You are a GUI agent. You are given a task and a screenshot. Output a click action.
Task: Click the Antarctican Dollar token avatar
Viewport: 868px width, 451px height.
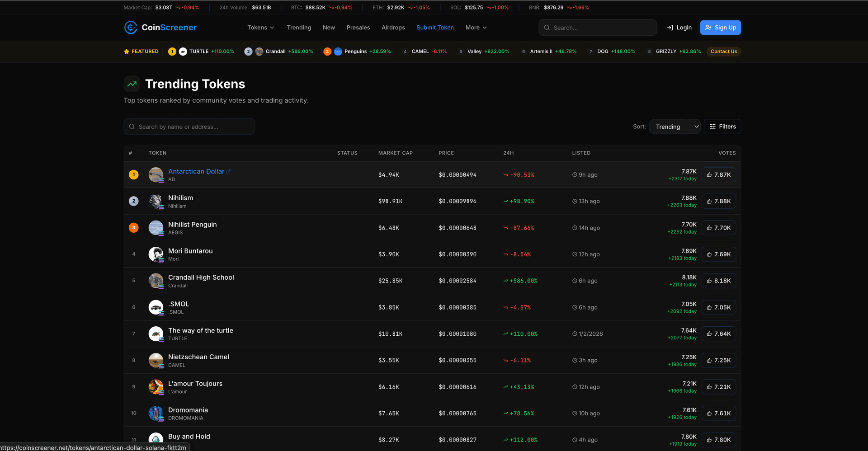[156, 175]
